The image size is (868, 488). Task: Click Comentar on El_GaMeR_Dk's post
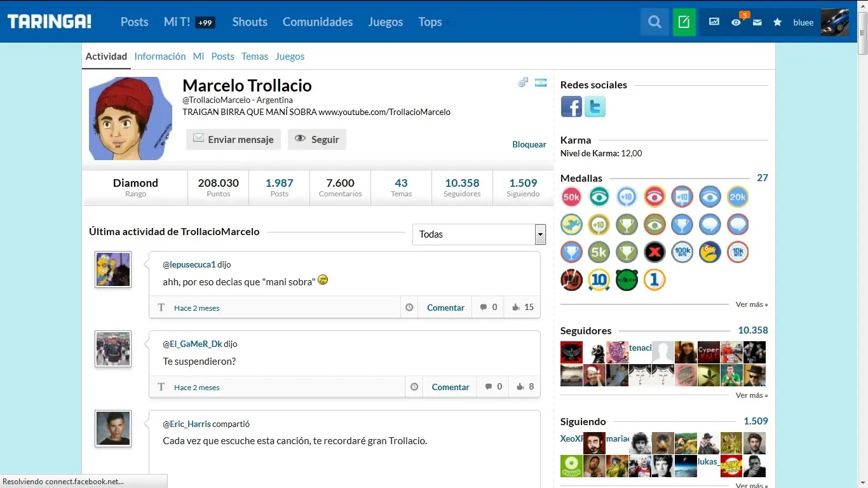451,387
